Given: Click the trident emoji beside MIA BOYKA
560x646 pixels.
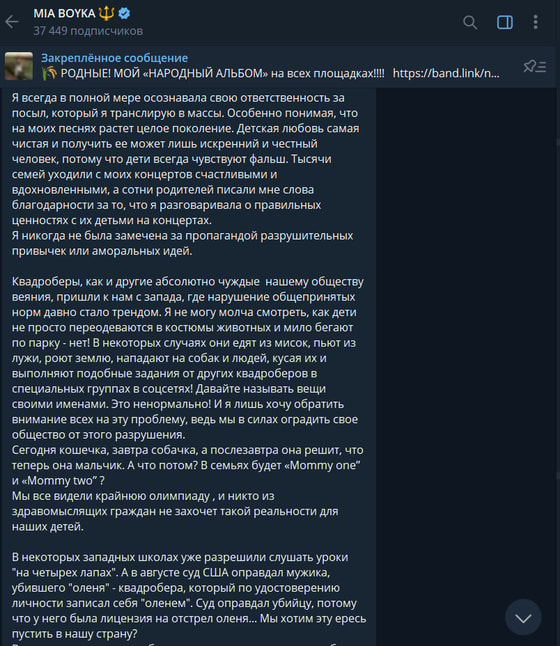Looking at the screenshot, I should click(107, 13).
